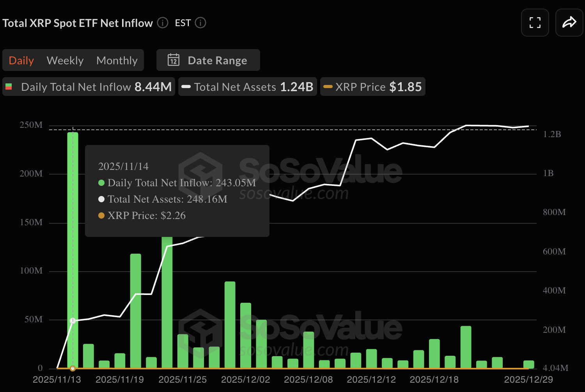The width and height of the screenshot is (585, 392).
Task: Click the EST label
Action: pyautogui.click(x=183, y=23)
